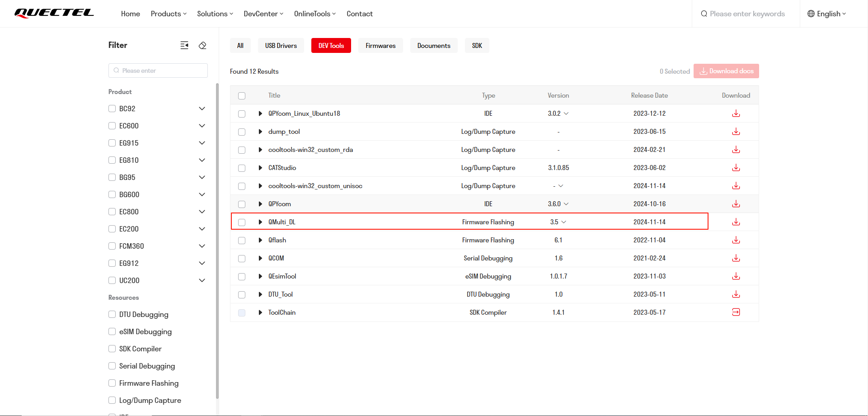Open the DevCenter menu

click(x=263, y=14)
